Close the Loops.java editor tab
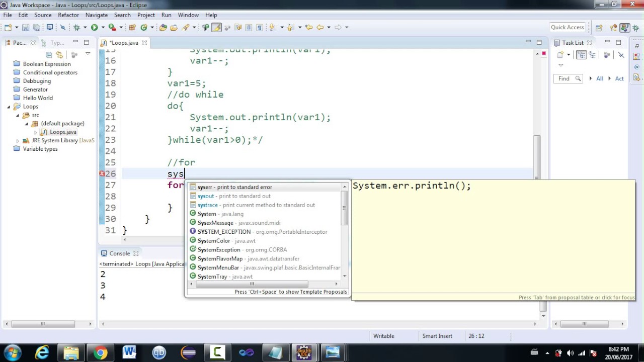 pyautogui.click(x=144, y=43)
